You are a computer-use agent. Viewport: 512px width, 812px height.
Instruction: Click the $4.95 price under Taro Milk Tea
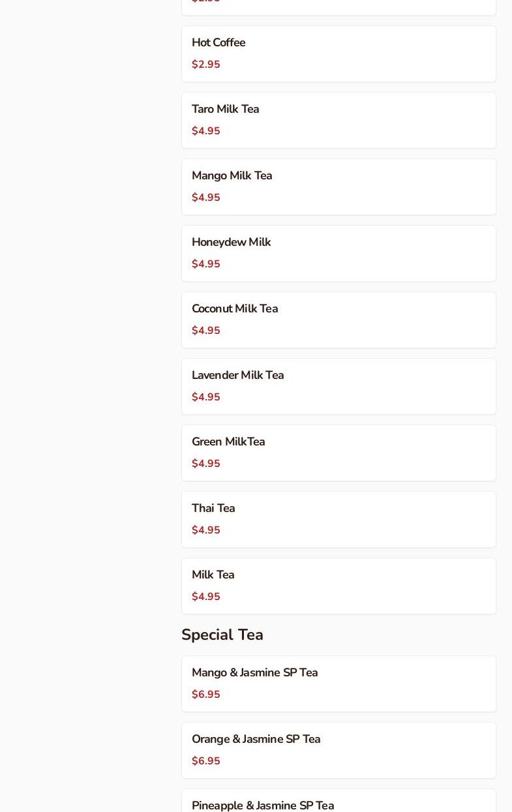[x=206, y=131]
